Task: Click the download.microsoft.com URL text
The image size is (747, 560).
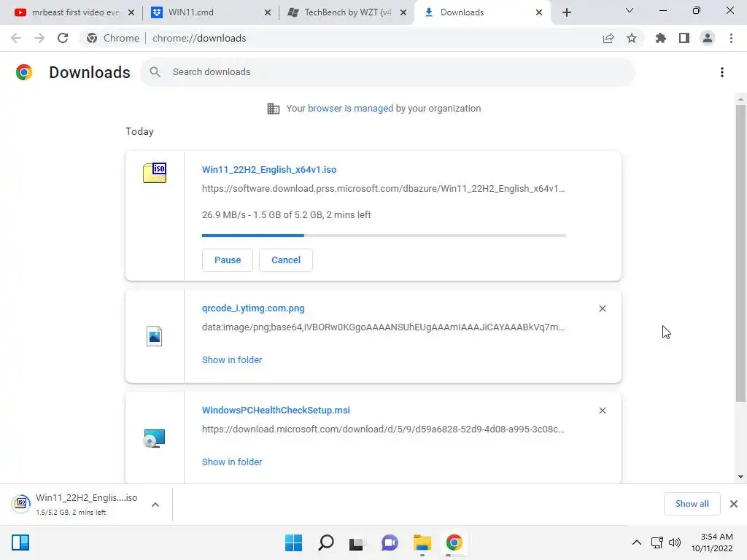Action: point(384,429)
